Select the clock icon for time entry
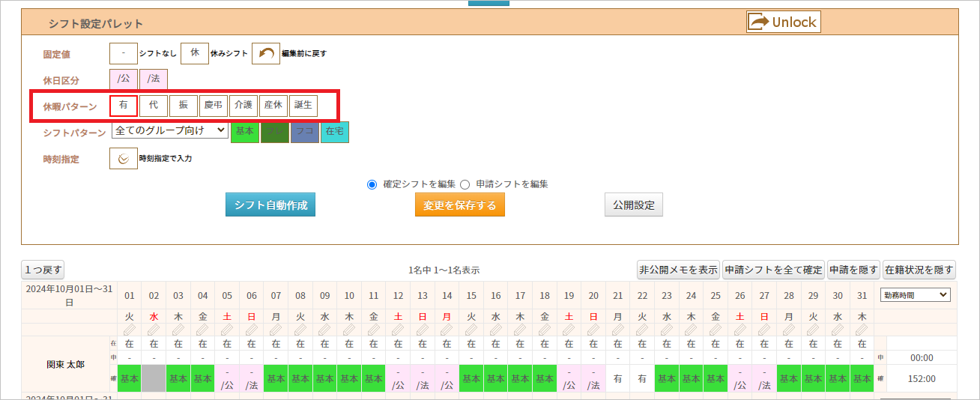Image resolution: width=980 pixels, height=400 pixels. pyautogui.click(x=123, y=159)
